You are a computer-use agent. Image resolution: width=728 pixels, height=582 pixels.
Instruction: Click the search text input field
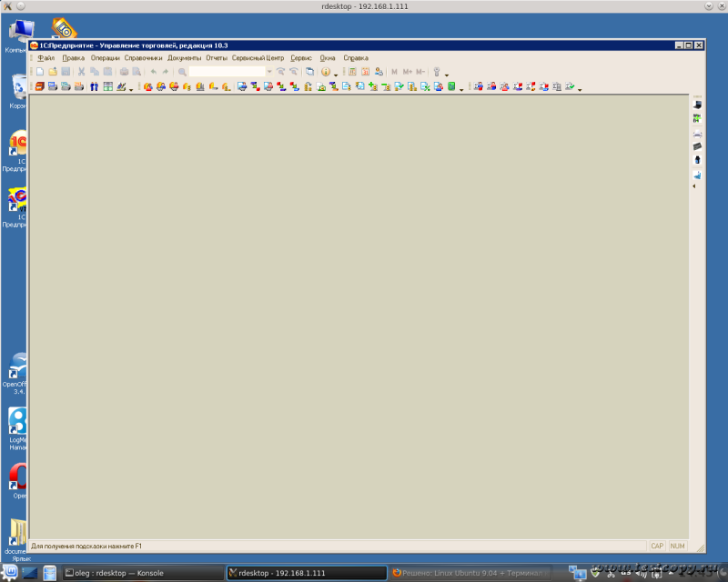(227, 71)
